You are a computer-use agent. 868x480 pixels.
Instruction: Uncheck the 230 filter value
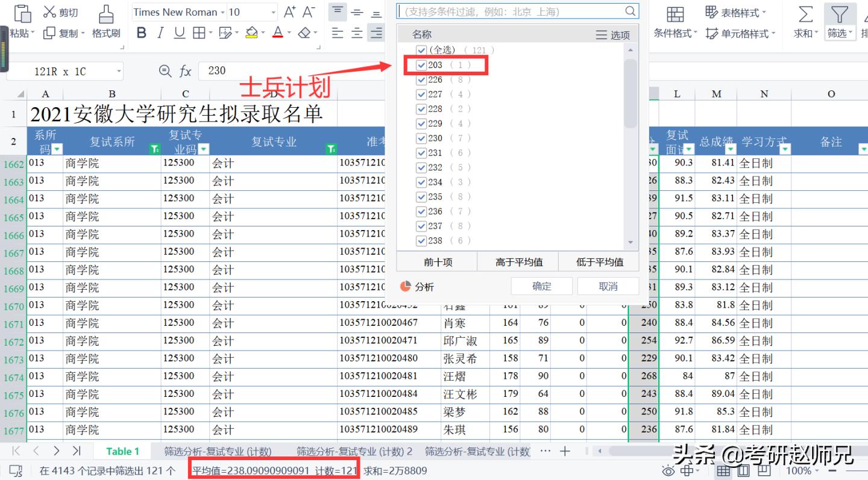pyautogui.click(x=421, y=138)
